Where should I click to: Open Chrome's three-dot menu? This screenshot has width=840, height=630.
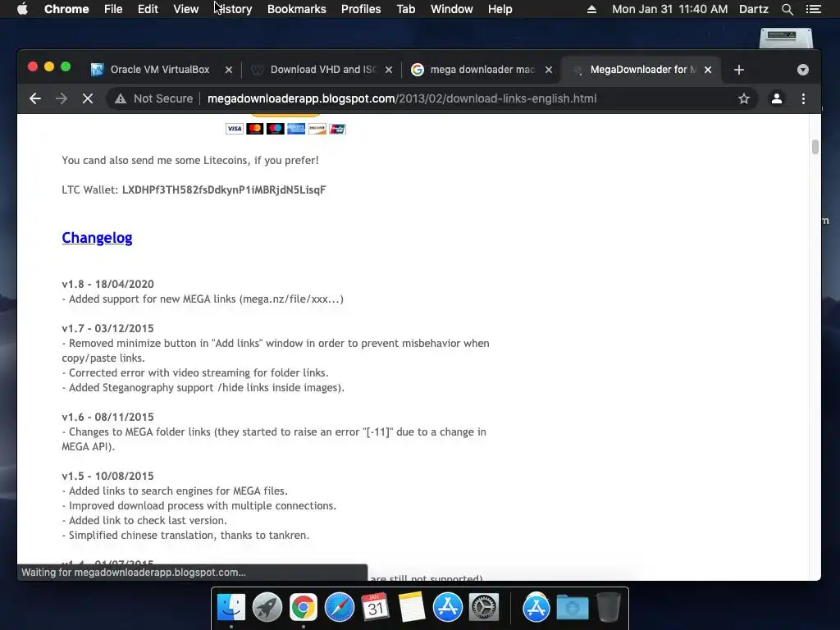(803, 98)
